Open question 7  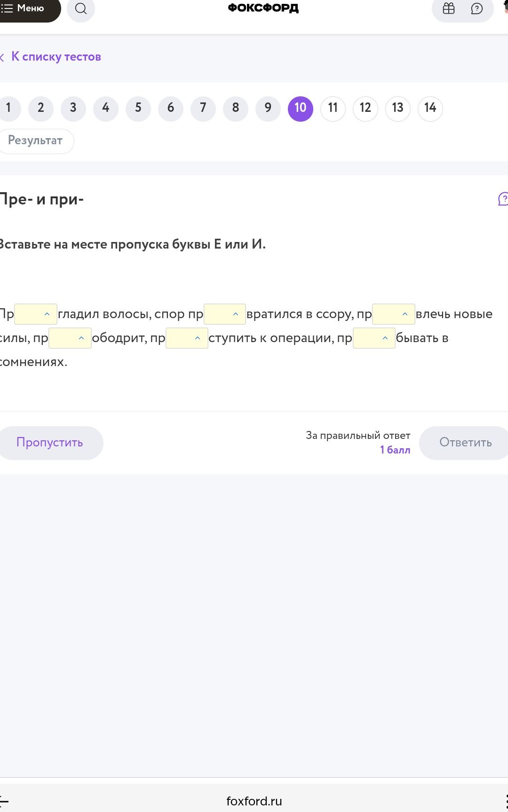203,108
